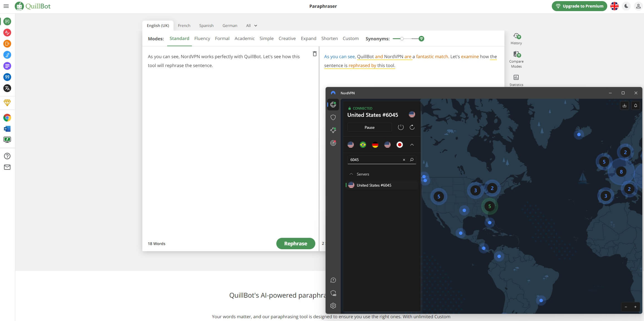Screen dimensions: 644x321
Task: Select Academic paraphrase mode
Action: 245,38
